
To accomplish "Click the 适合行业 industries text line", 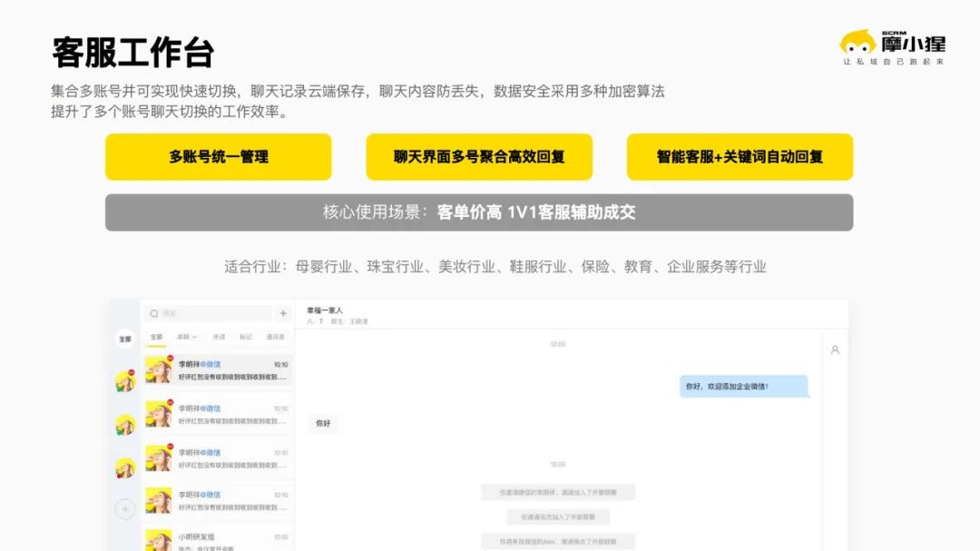I will (x=495, y=267).
